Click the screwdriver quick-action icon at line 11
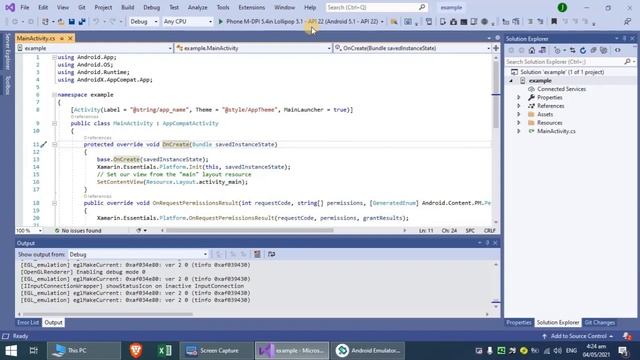Image resolution: width=640 pixels, height=360 pixels. (x=44, y=144)
